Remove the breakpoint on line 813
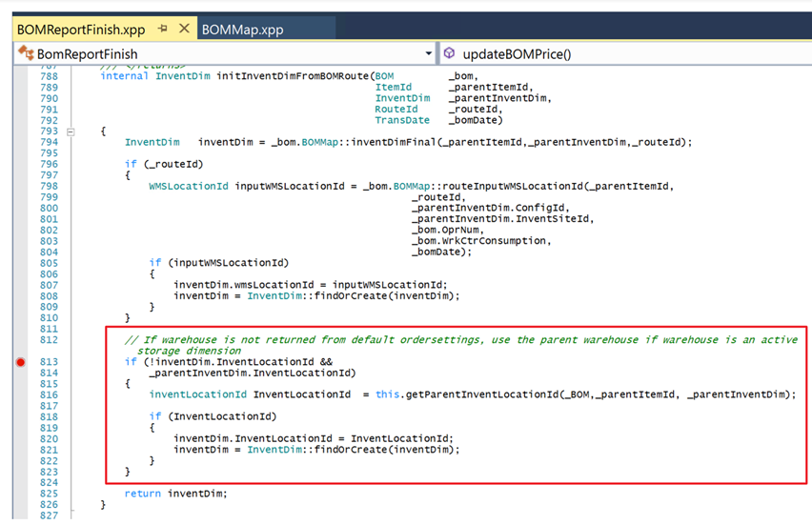The height and width of the screenshot is (525, 812). click(21, 362)
